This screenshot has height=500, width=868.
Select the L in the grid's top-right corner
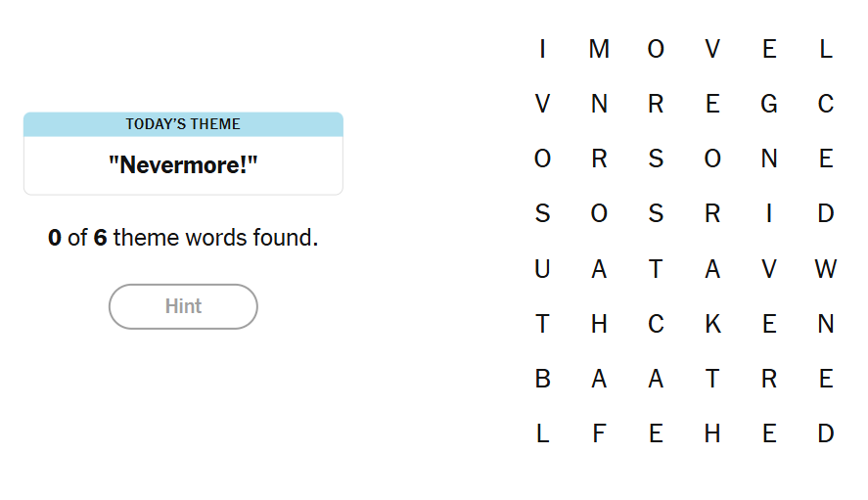(x=825, y=49)
